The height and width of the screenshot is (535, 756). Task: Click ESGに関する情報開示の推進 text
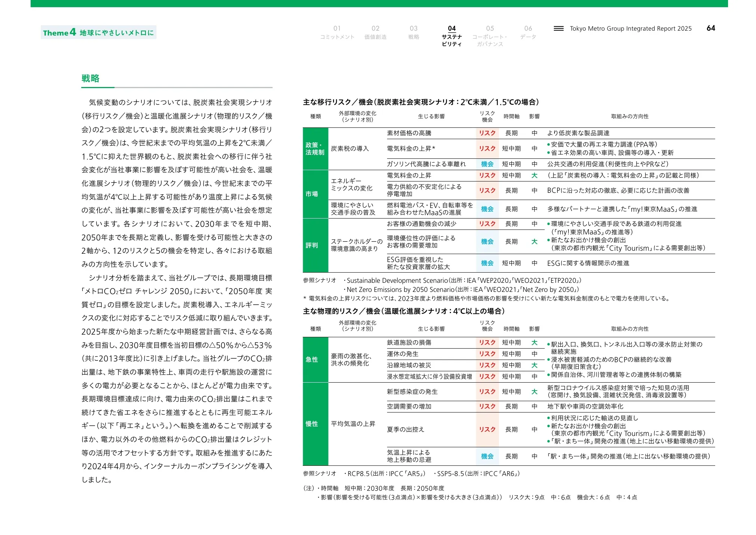pyautogui.click(x=588, y=263)
